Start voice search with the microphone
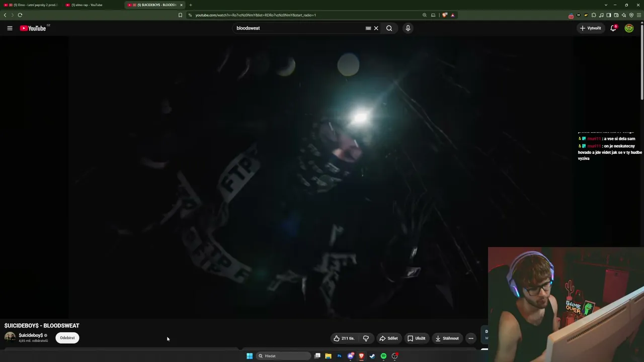The width and height of the screenshot is (644, 362). [408, 28]
